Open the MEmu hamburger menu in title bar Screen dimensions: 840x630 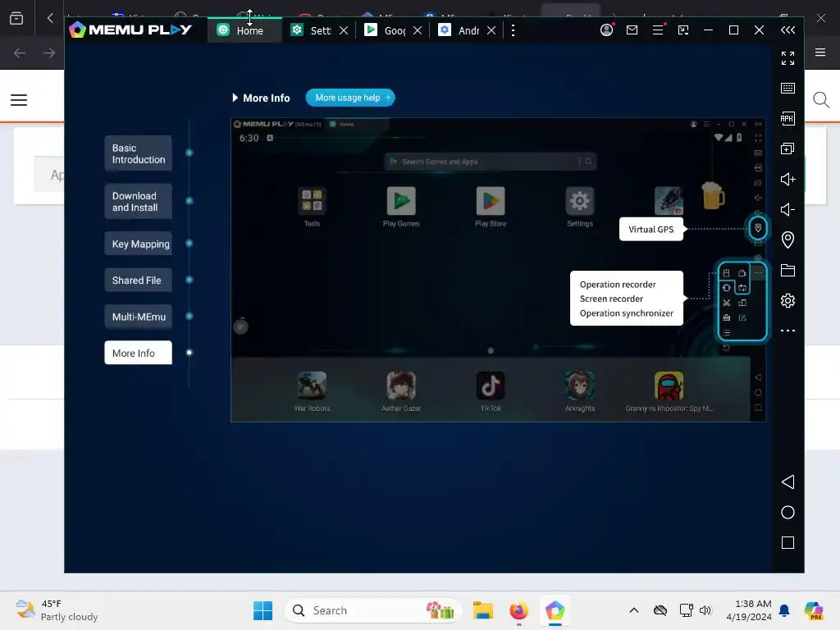coord(658,30)
